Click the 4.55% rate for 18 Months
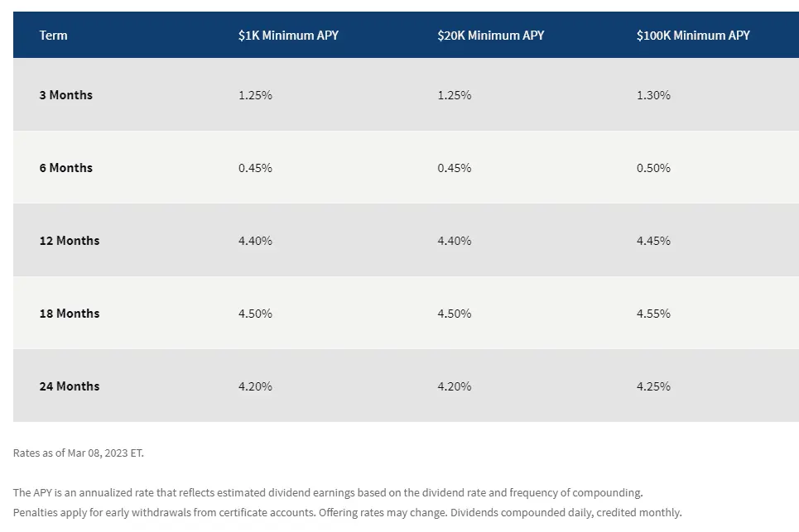The width and height of the screenshot is (799, 532). coord(653,314)
